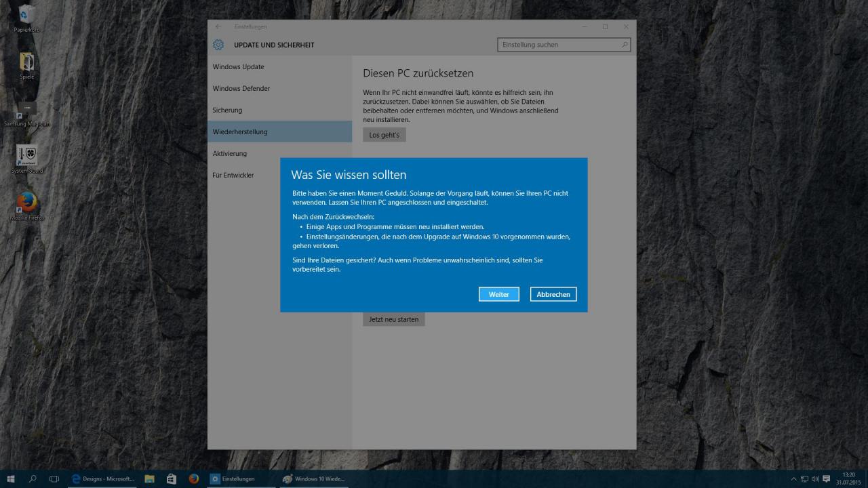Viewport: 868px width, 488px height.
Task: Close the Einstellungen window
Action: (x=626, y=26)
